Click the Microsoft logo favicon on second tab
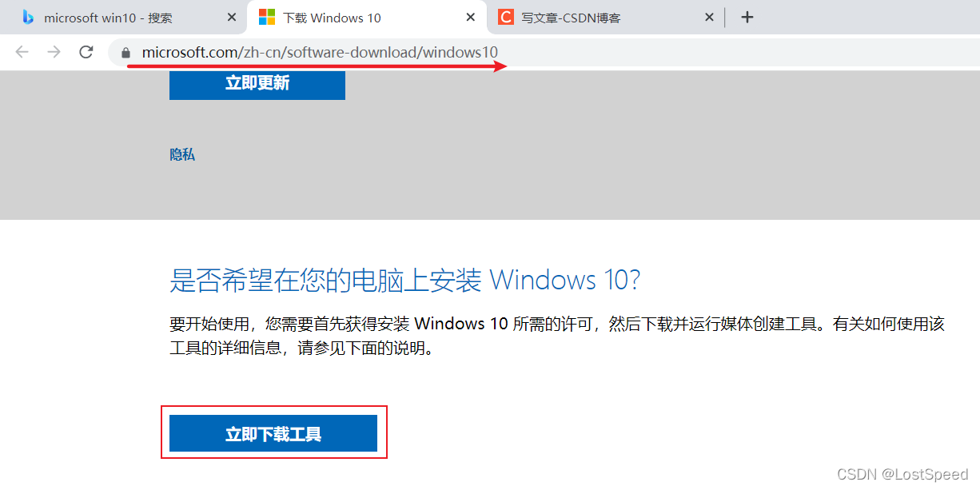980x490 pixels. click(267, 17)
